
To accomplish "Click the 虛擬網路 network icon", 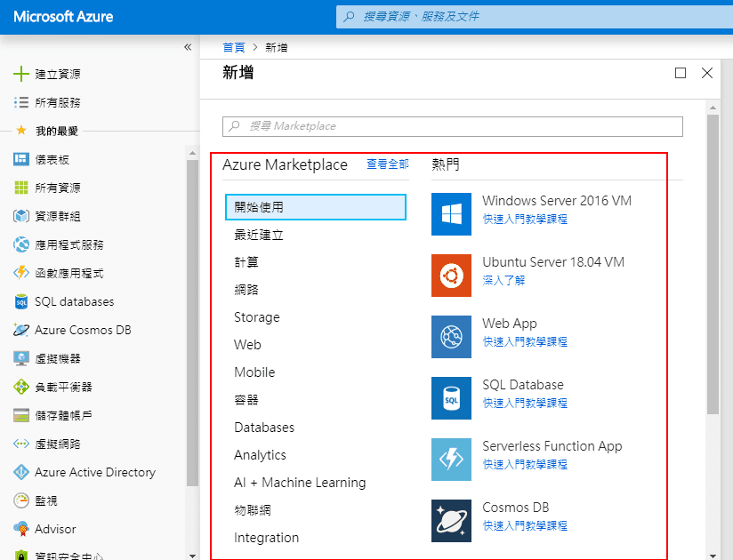I will click(21, 444).
